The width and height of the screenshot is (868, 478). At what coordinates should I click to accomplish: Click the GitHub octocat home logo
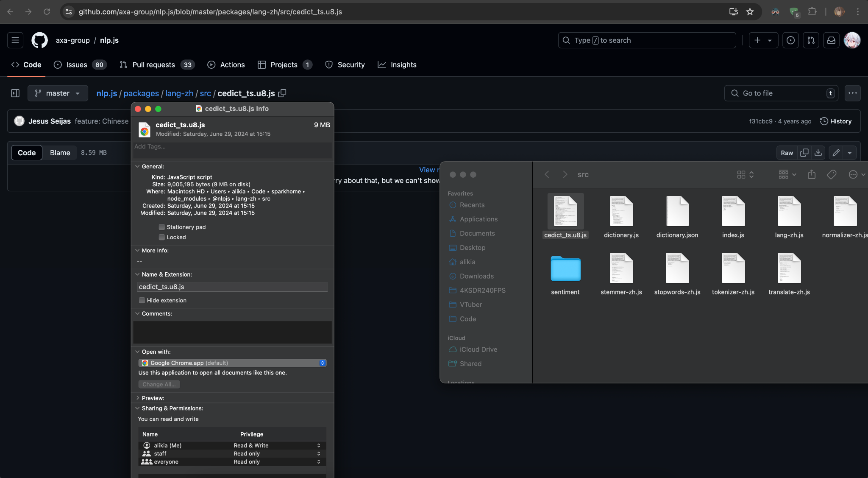click(39, 40)
